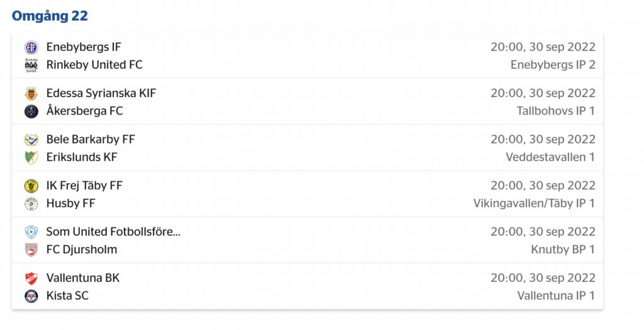Click the Åkersberga FC round badge

(31, 111)
